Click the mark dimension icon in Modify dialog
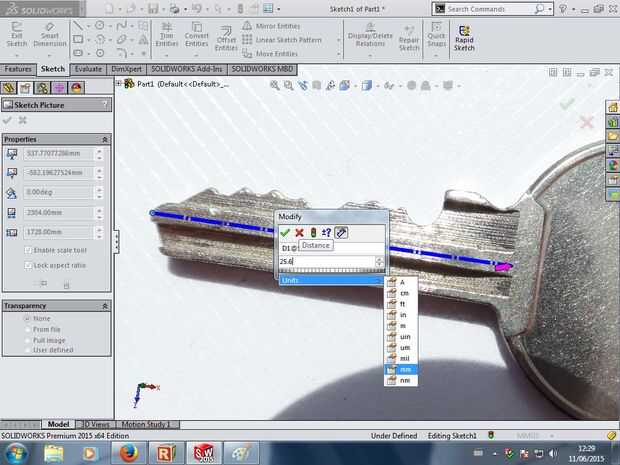This screenshot has width=620, height=465. coord(341,232)
